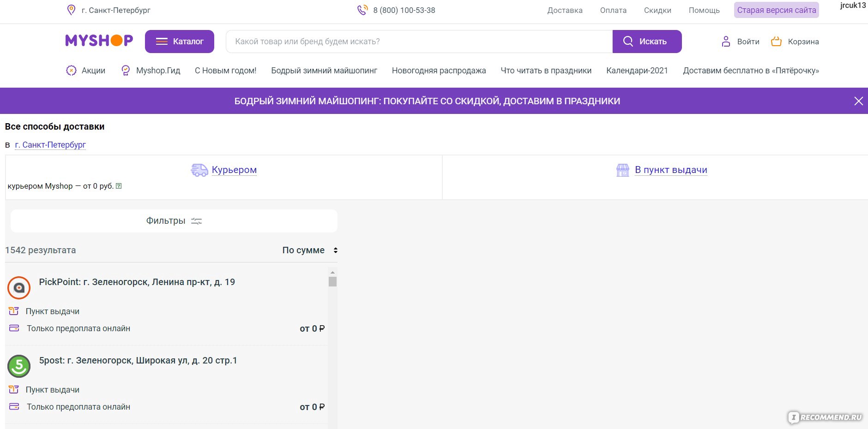This screenshot has height=429, width=868.
Task: Open the help question mark after 'от 0 руб.'
Action: (119, 186)
